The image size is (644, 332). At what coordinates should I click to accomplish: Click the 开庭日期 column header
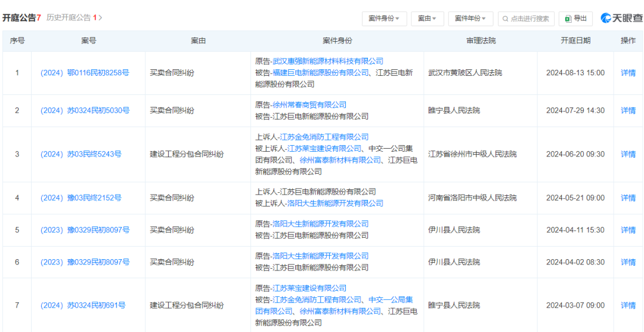pyautogui.click(x=575, y=41)
